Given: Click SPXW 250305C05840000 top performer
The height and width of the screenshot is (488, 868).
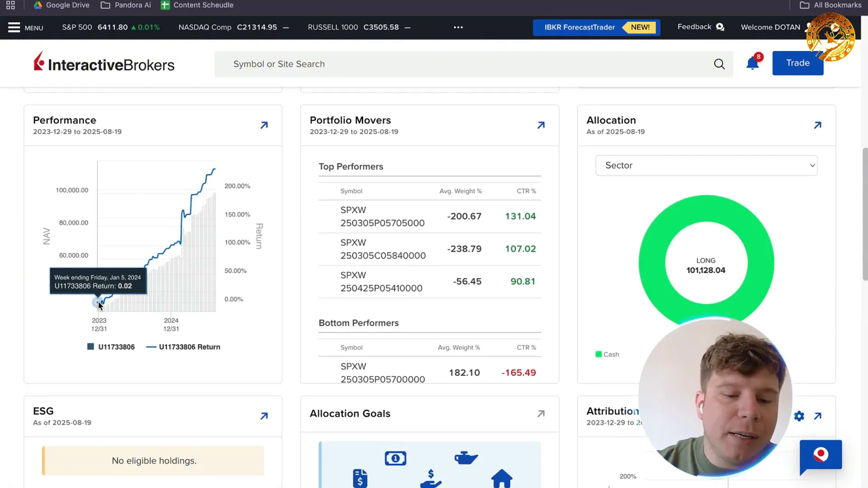Looking at the screenshot, I should click(x=383, y=249).
